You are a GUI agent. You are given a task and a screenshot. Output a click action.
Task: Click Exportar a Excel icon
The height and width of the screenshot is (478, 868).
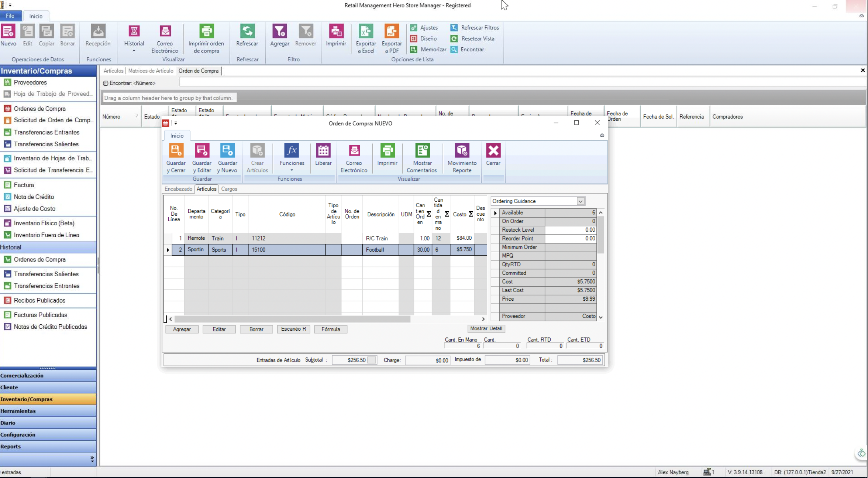click(x=366, y=31)
